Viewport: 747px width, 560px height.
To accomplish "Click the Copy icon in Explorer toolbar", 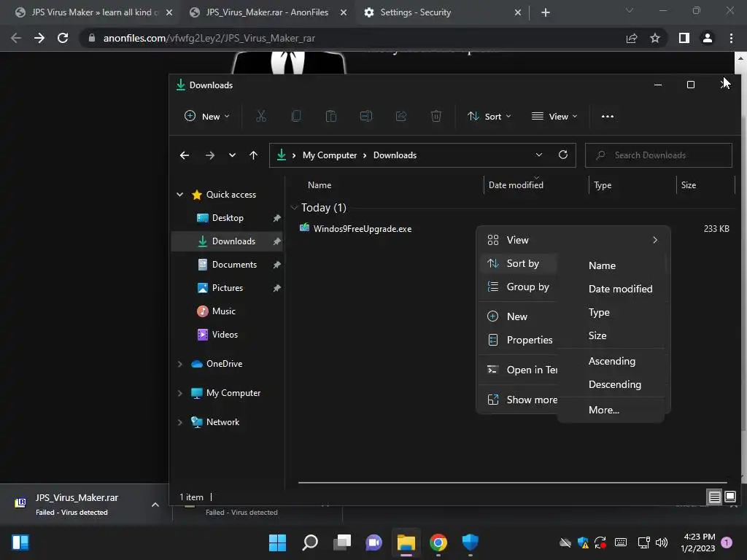I will pos(296,116).
